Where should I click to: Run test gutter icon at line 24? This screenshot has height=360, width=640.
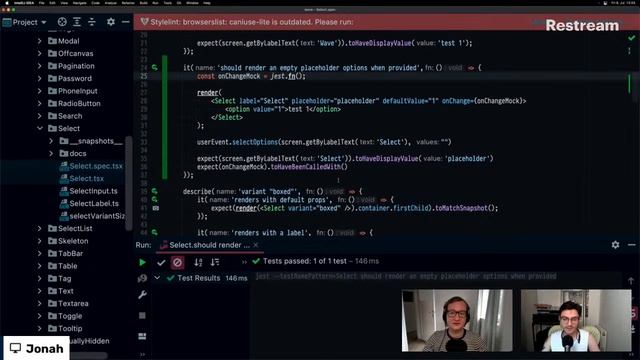tap(155, 67)
